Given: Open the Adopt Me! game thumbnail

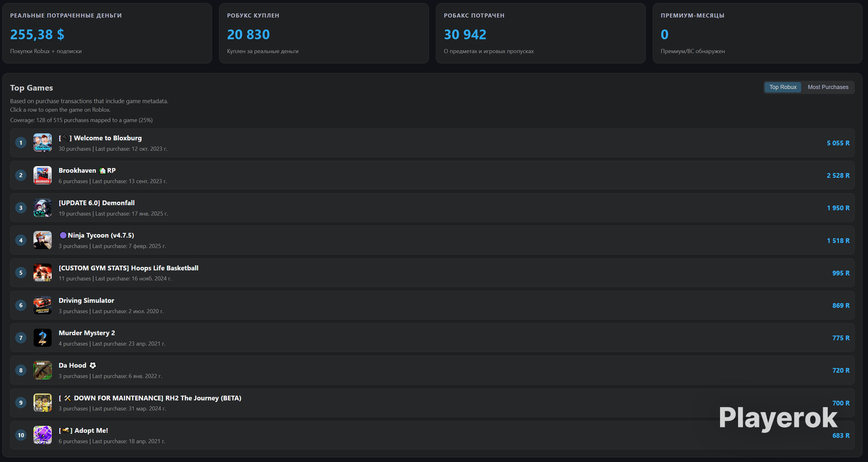Looking at the screenshot, I should 43,435.
